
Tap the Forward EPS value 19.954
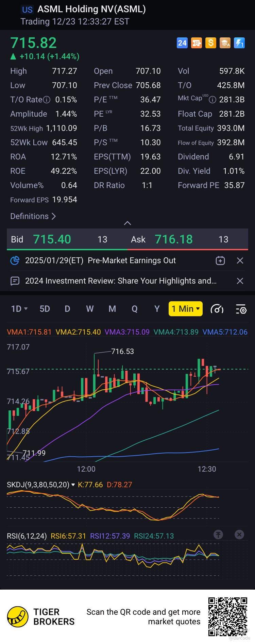(x=65, y=200)
